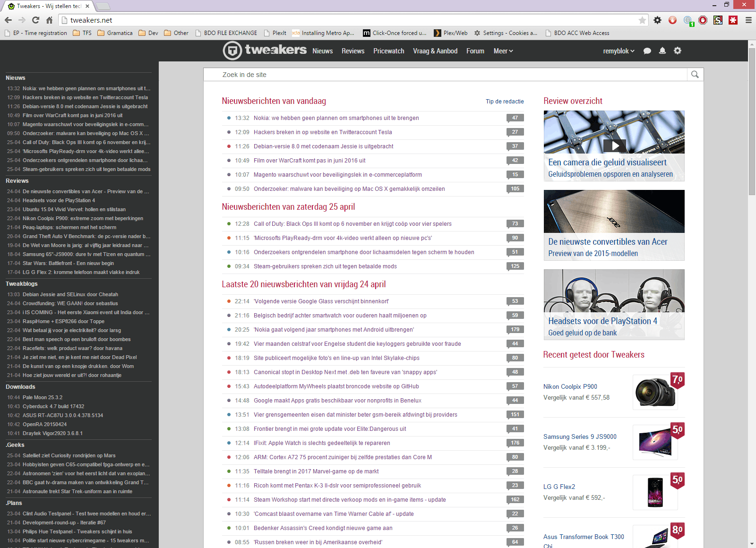Click the sidebar Tweakblogs heading
Image resolution: width=756 pixels, height=548 pixels.
22,284
